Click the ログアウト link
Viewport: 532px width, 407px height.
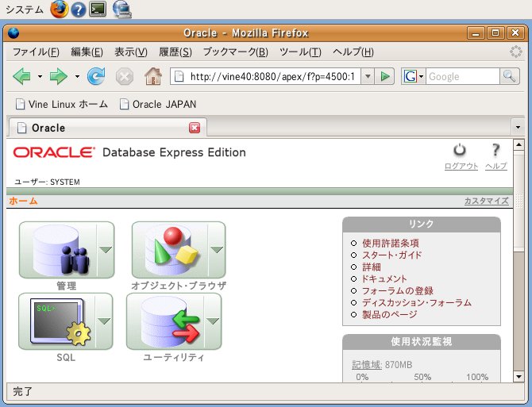(x=461, y=166)
